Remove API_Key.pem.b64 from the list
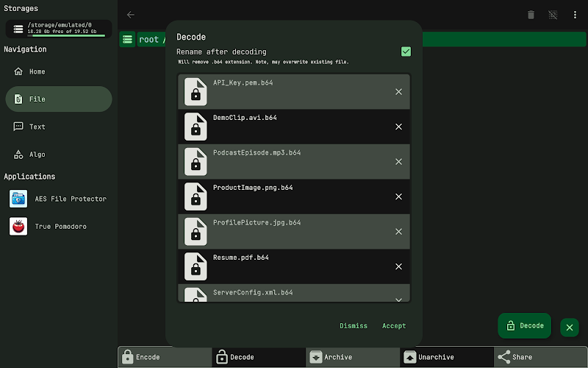The height and width of the screenshot is (368, 588). pyautogui.click(x=398, y=91)
